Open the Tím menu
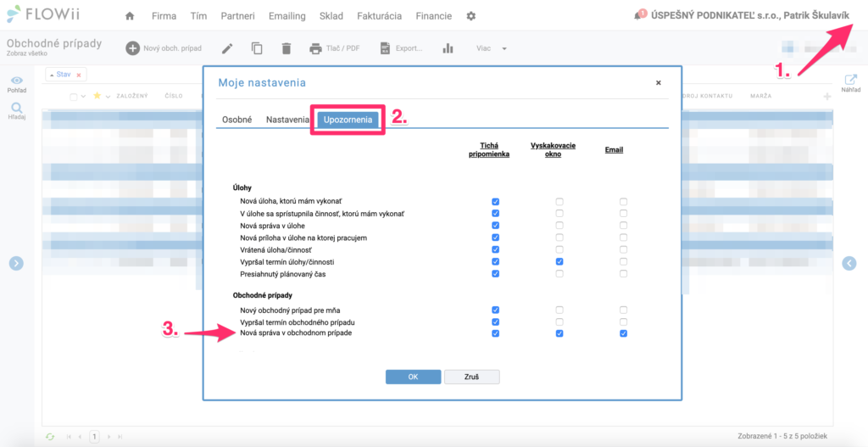Image resolution: width=868 pixels, height=447 pixels. 198,16
